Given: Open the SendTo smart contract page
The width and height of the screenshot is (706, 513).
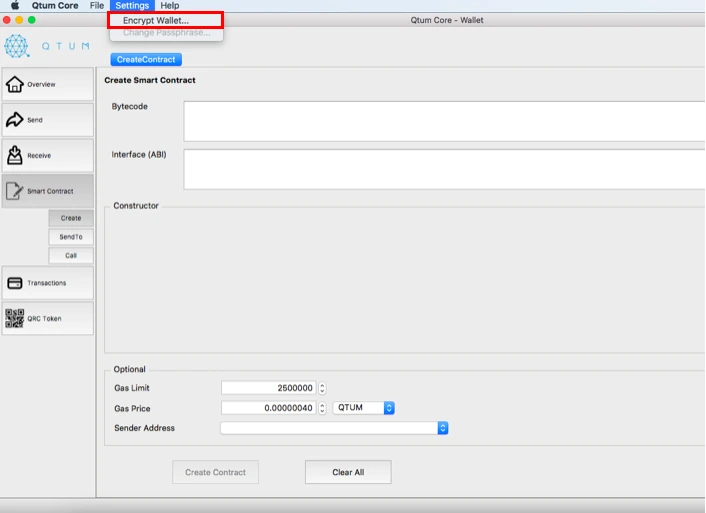Looking at the screenshot, I should [x=71, y=236].
